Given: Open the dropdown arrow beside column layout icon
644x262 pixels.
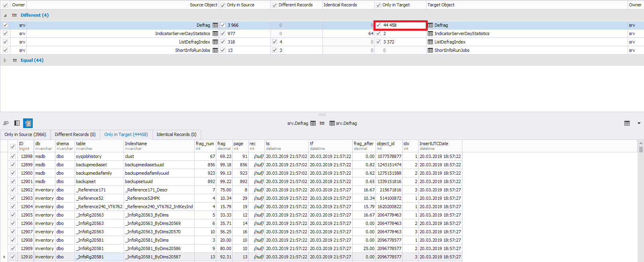Looking at the screenshot, I should [639, 123].
